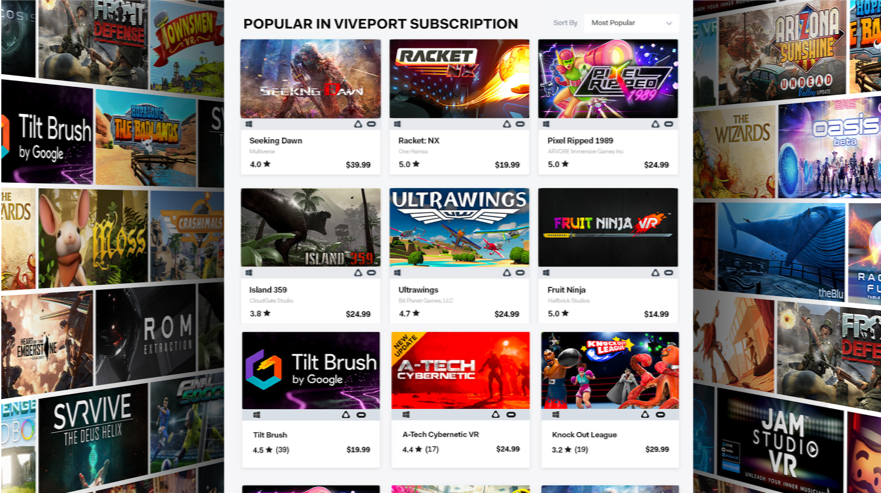
Task: Open the Ultrawings game thumbnail
Action: [x=459, y=228]
